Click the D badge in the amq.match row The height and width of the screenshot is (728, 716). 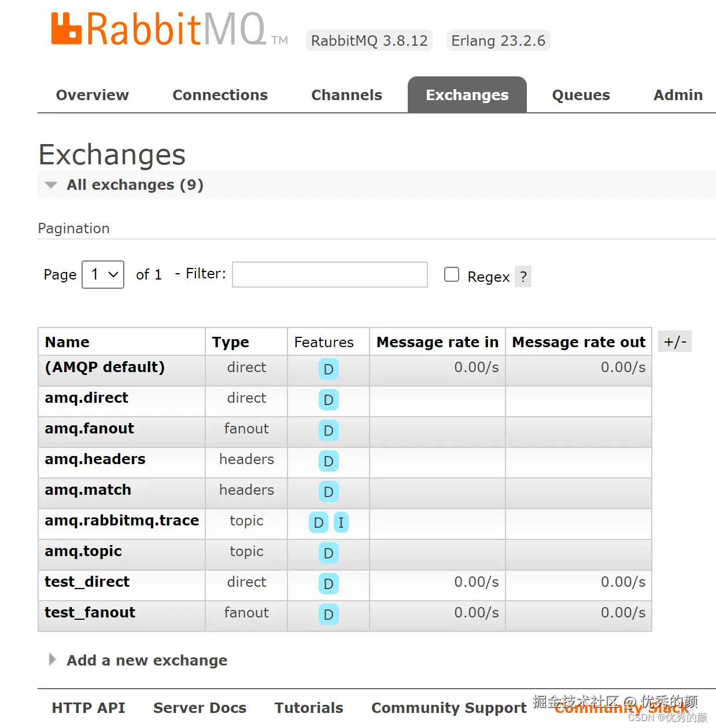(329, 492)
